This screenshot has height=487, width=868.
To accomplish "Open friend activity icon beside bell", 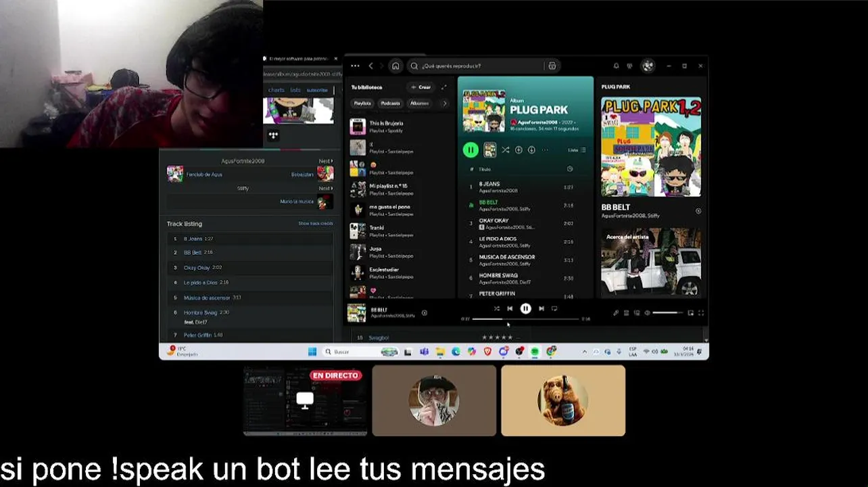I will (x=629, y=66).
